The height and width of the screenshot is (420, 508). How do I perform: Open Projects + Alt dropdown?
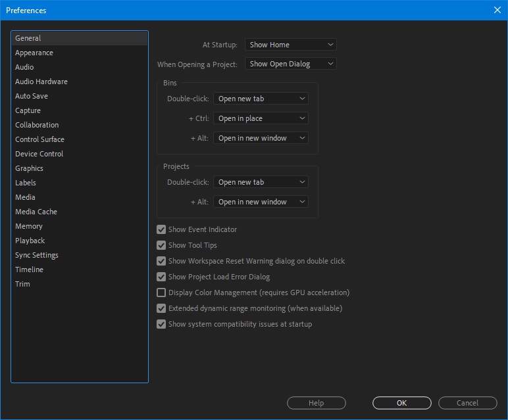coord(261,202)
